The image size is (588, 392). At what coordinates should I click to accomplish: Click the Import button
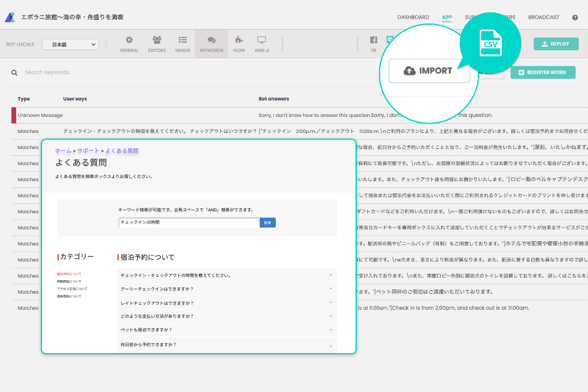point(429,70)
